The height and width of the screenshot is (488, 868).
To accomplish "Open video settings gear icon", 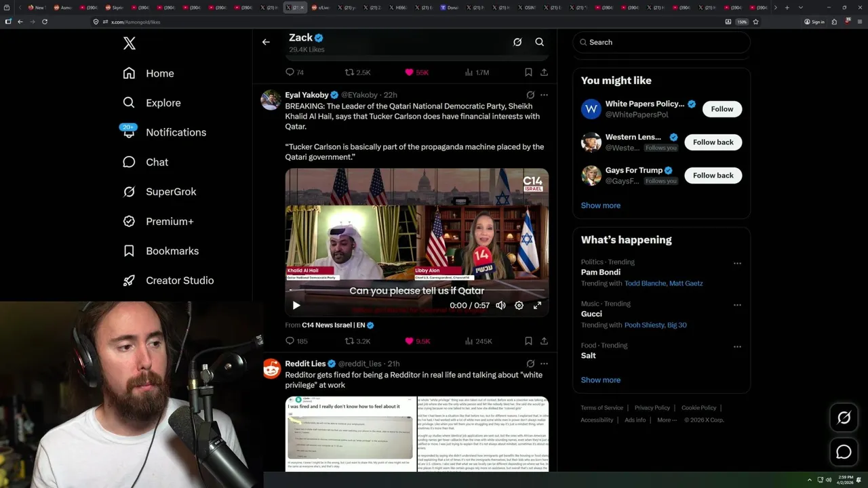I will coord(519,306).
